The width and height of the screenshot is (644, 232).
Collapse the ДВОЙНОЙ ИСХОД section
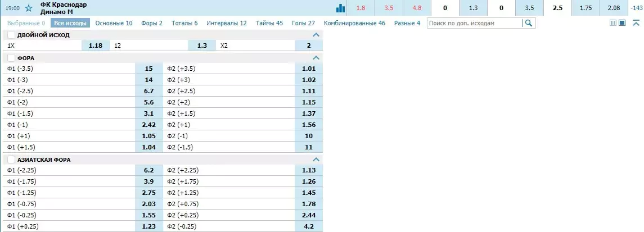[x=316, y=35]
